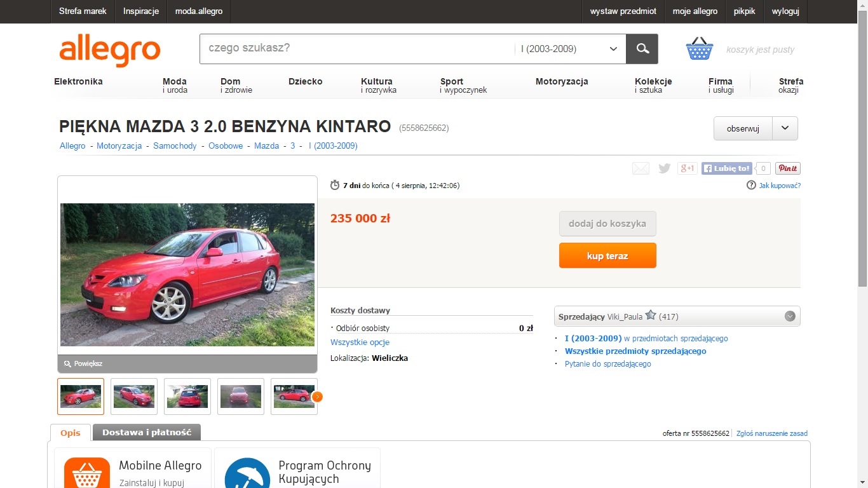Image resolution: width=868 pixels, height=488 pixels.
Task: Switch to Dostawa i płatność tab
Action: (x=147, y=432)
